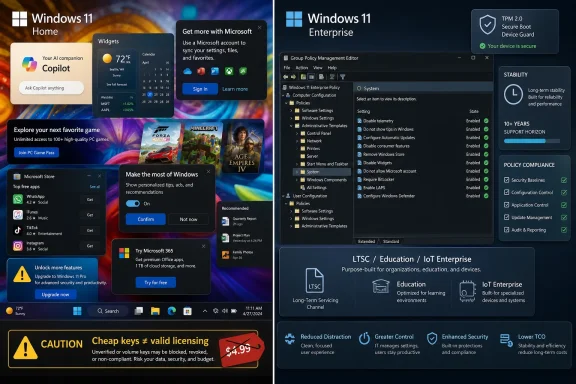This screenshot has width=576, height=384.
Task: Click the Stability clock icon
Action: pyautogui.click(x=513, y=94)
